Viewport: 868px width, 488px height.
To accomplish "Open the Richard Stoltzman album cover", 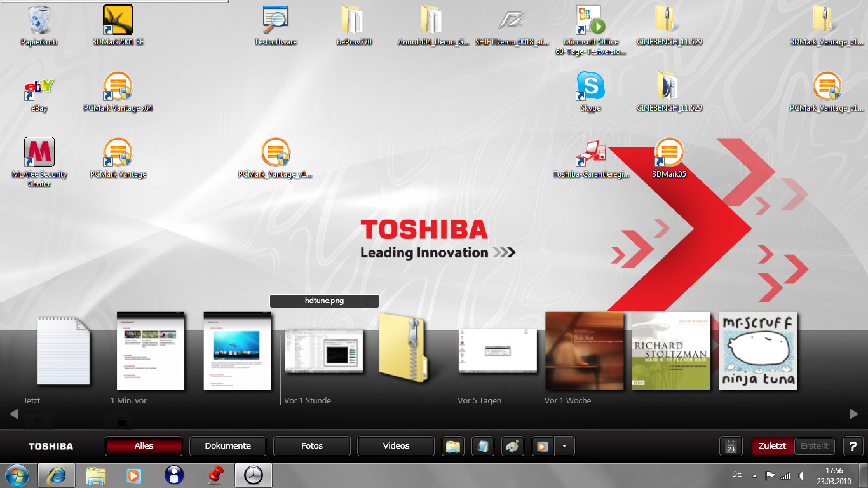I will point(671,351).
